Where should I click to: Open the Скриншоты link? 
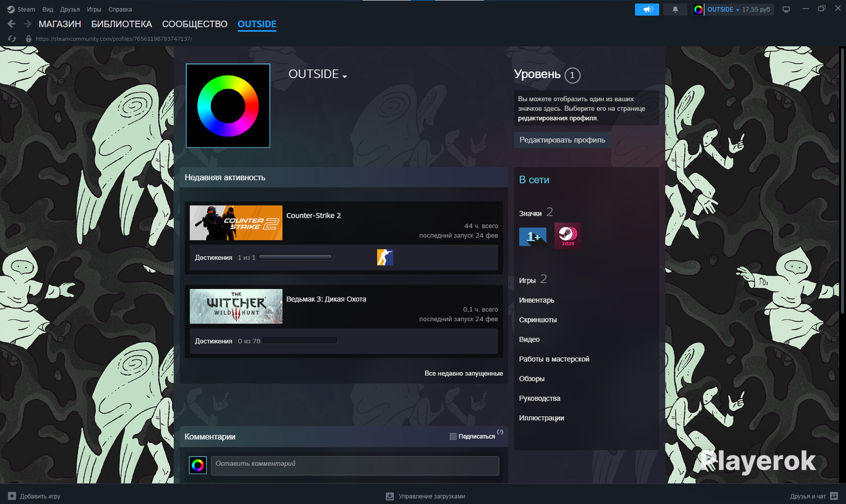tap(538, 320)
